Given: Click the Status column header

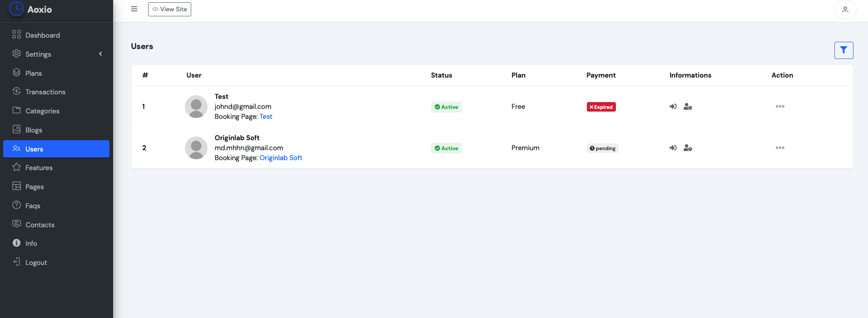Looking at the screenshot, I should coord(441,75).
